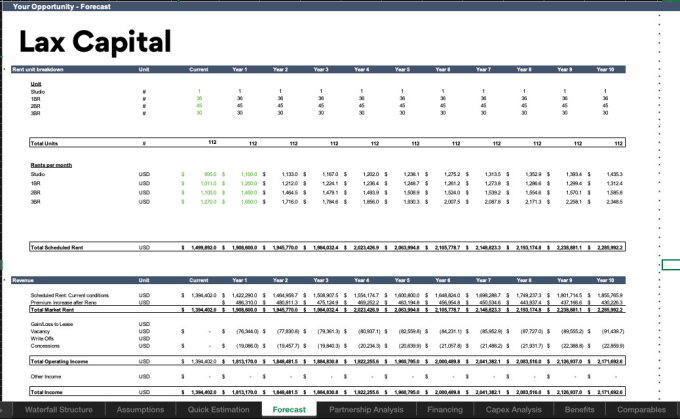
Task: Click the Current Total Units value 112
Action: 212,142
